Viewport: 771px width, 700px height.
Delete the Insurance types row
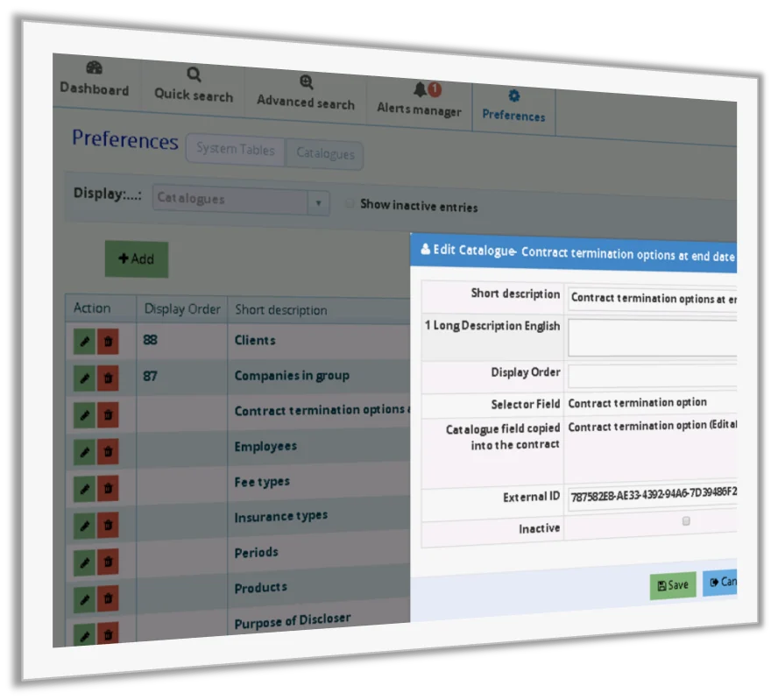coord(108,526)
